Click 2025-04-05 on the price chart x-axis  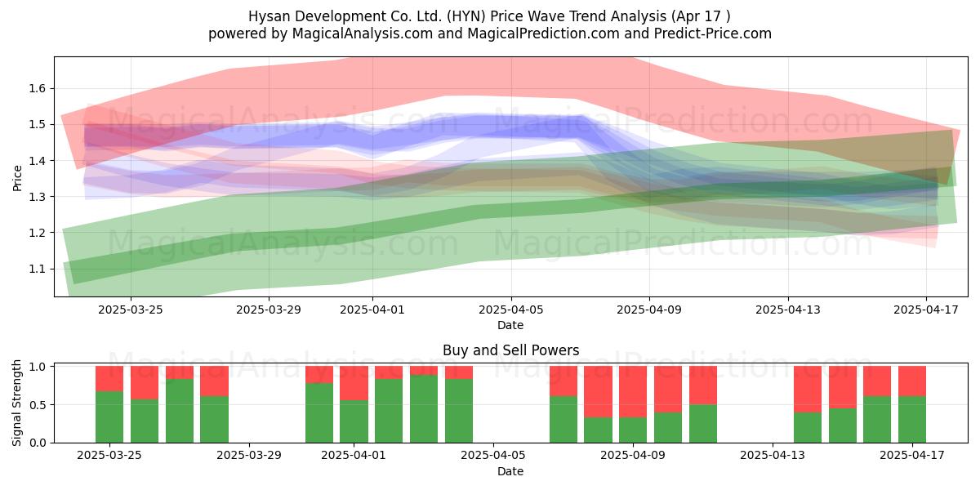(511, 310)
